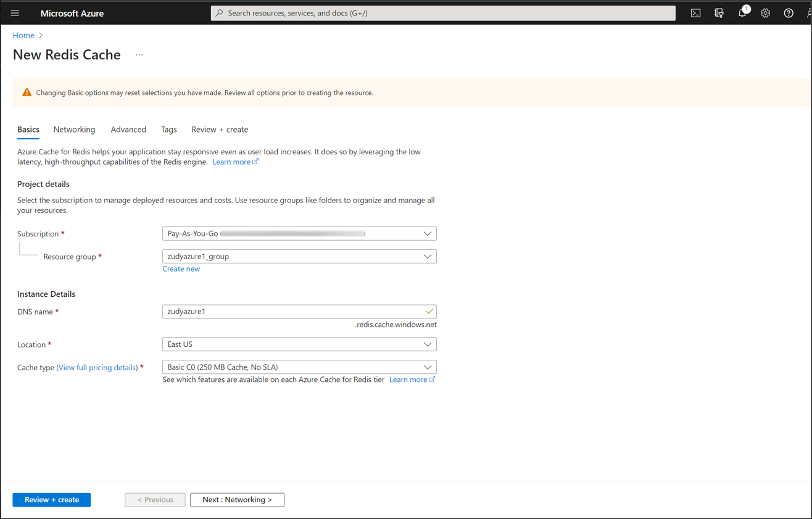Expand the Subscription dropdown
This screenshot has width=812, height=519.
coord(299,234)
